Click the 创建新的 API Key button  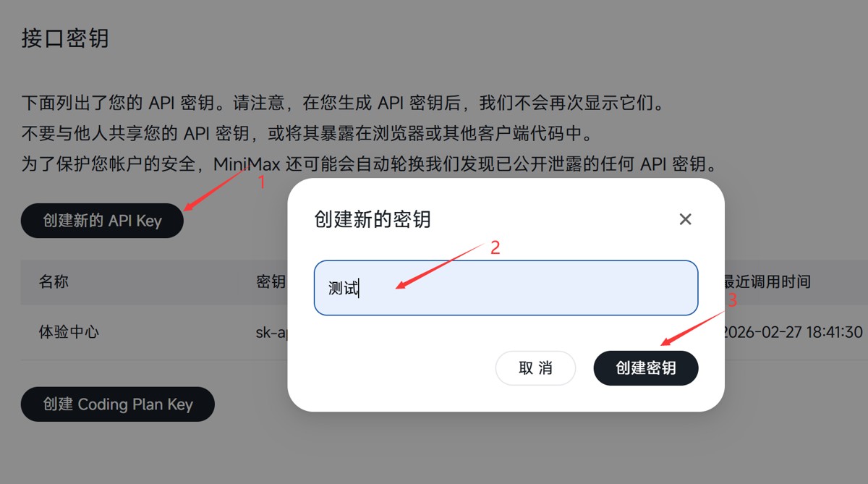[102, 221]
